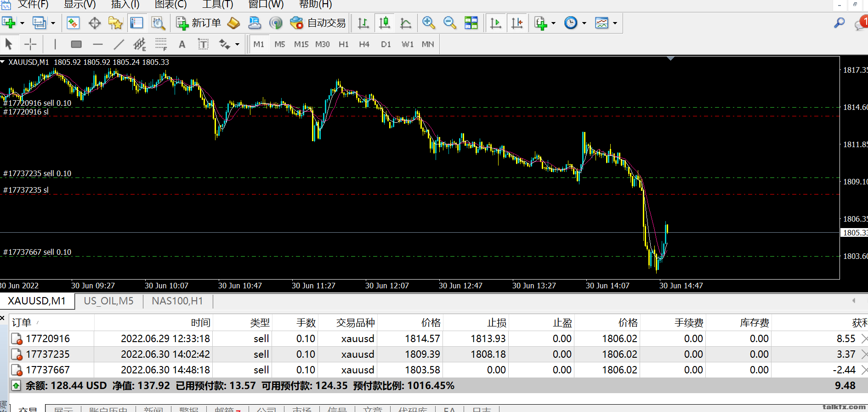This screenshot has width=868, height=412.
Task: Switch timeframe to M15
Action: pos(301,44)
